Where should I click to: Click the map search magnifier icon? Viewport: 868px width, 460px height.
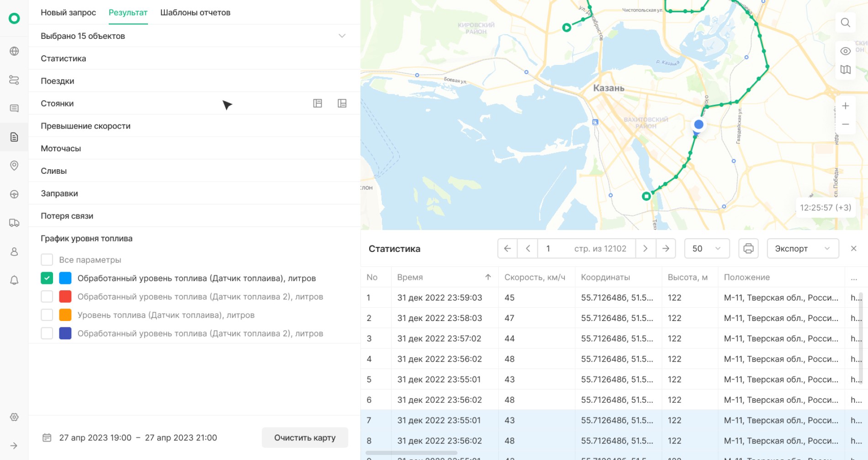click(846, 22)
